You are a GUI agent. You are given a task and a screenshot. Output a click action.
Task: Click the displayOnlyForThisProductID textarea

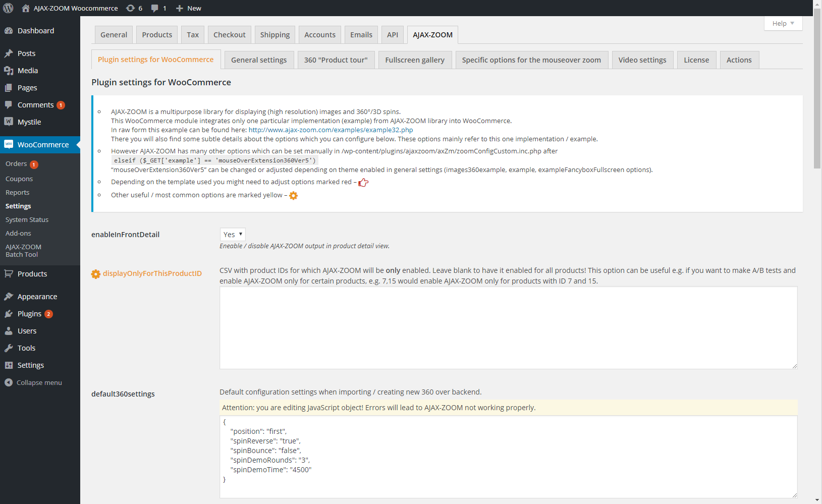[x=508, y=327]
